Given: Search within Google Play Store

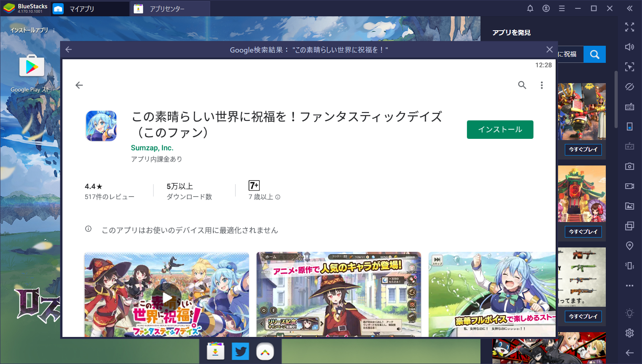Looking at the screenshot, I should click(522, 85).
